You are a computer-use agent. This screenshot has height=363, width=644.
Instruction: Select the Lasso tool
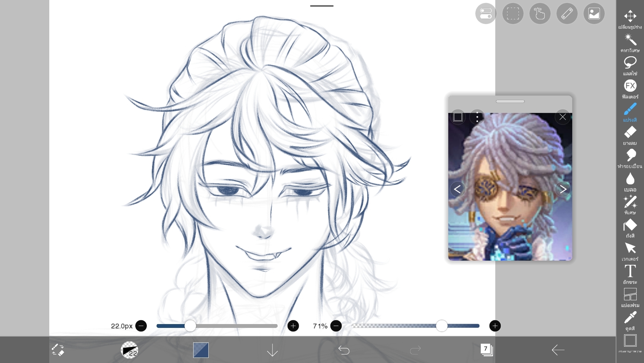point(630,63)
